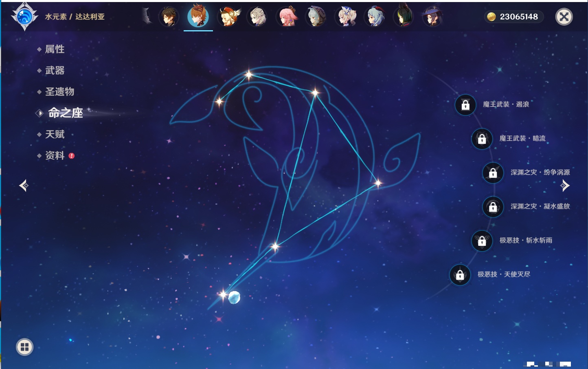Open the locked constellation 魔王武装·暗流 icon
Screen dimensions: 588x369
(x=482, y=139)
